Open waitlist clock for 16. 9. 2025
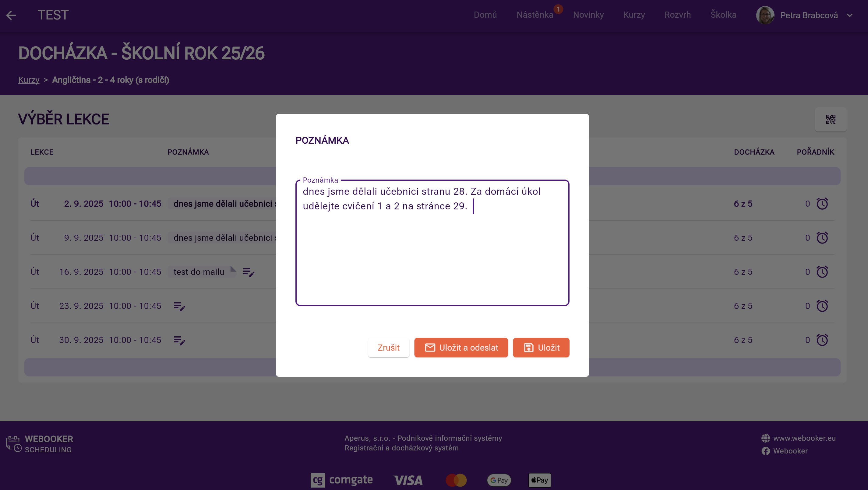The image size is (868, 490). (822, 272)
